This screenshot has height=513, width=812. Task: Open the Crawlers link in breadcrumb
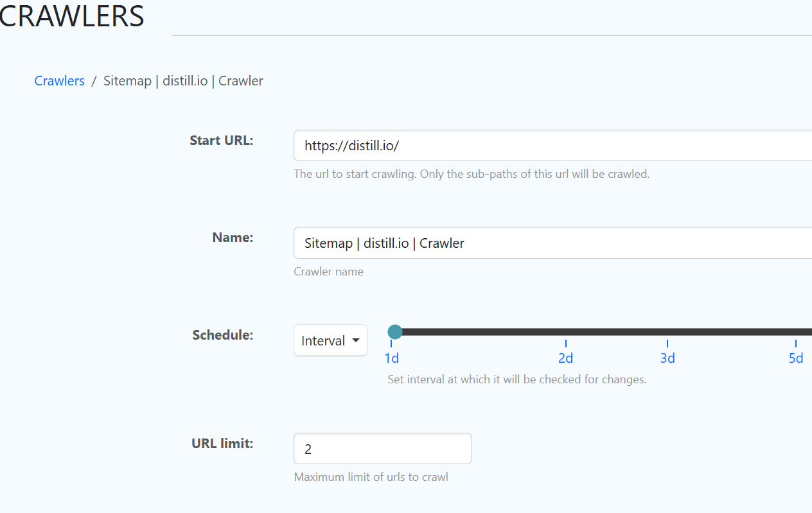(x=59, y=80)
